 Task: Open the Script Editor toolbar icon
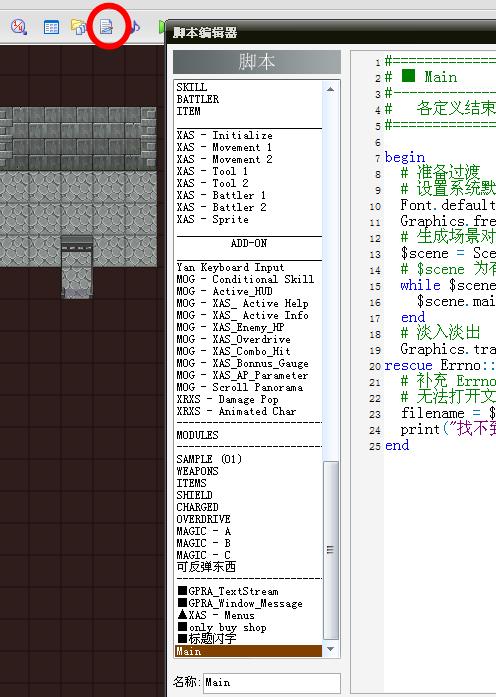(107, 27)
